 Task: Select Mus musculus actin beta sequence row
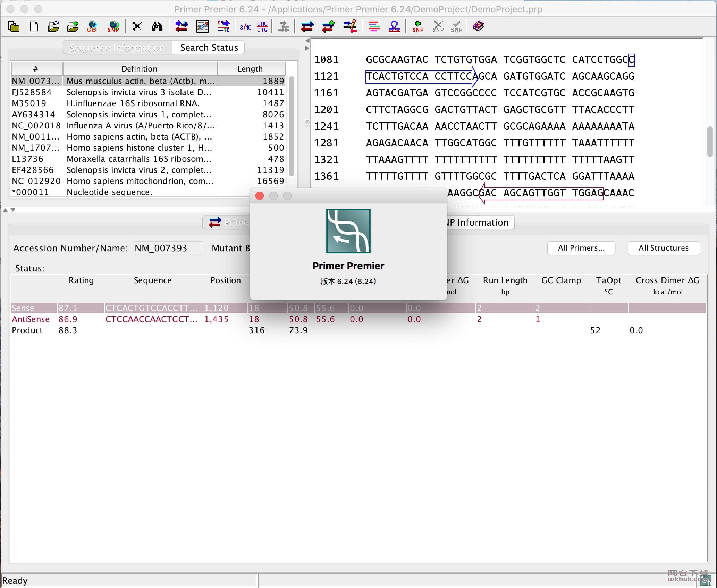tap(148, 81)
